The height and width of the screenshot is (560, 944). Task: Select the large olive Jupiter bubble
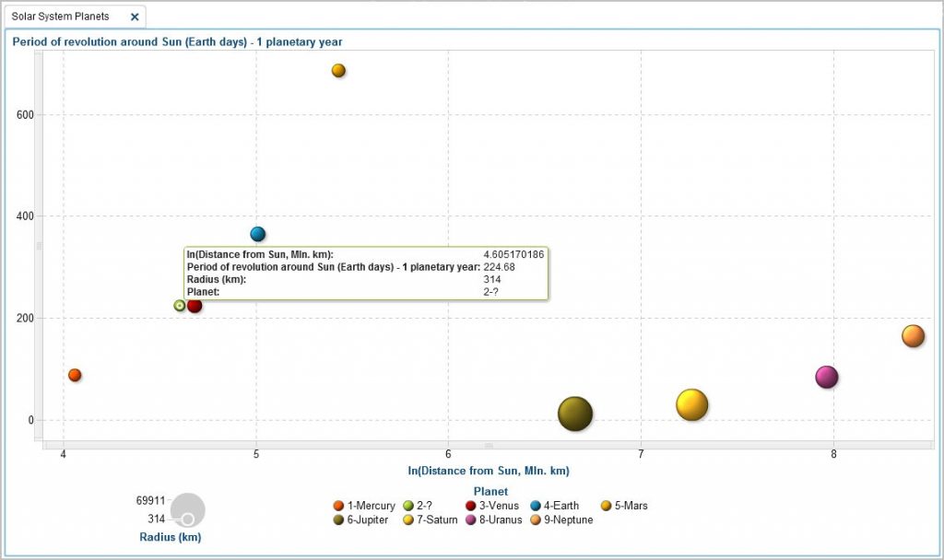pyautogui.click(x=575, y=414)
